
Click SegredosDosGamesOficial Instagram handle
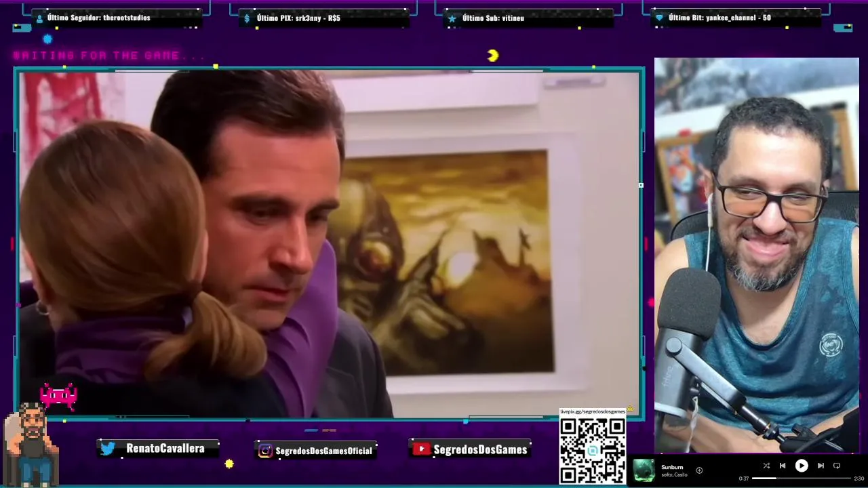[323, 451]
